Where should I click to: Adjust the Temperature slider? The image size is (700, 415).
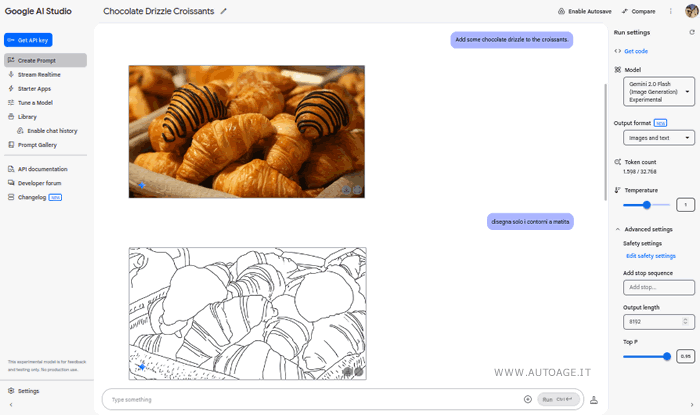[x=647, y=204]
